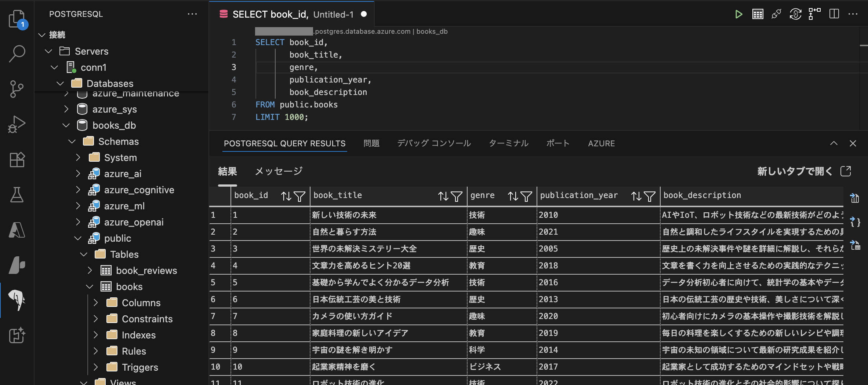
Task: Filter the publication_year column
Action: pos(650,197)
